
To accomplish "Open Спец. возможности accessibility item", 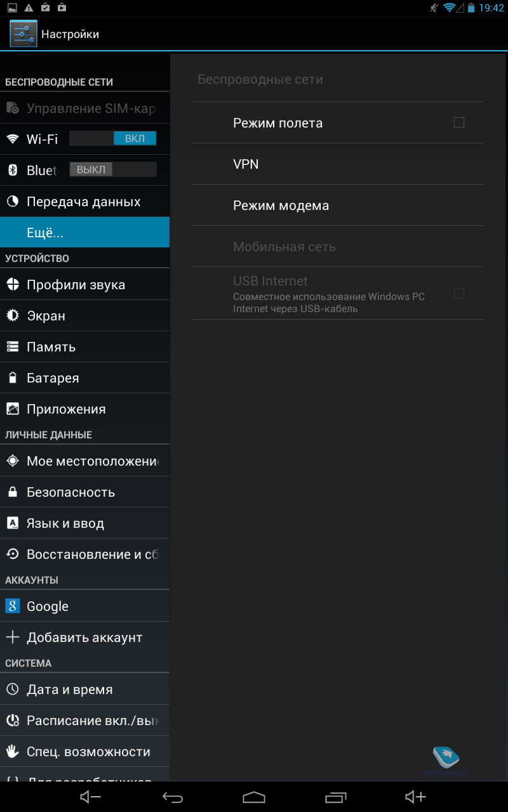I will 84,752.
